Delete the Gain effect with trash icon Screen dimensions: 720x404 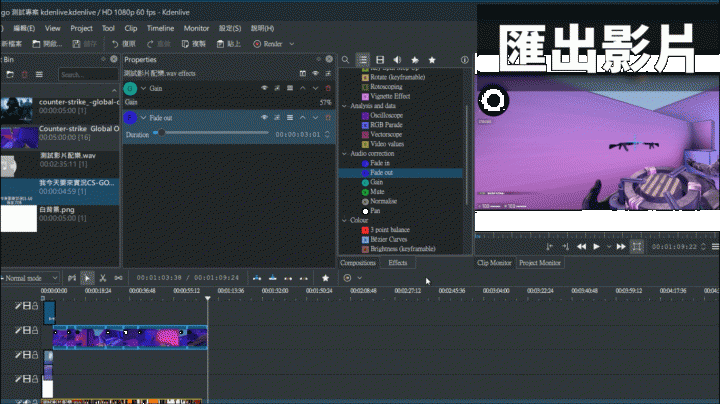coord(328,88)
